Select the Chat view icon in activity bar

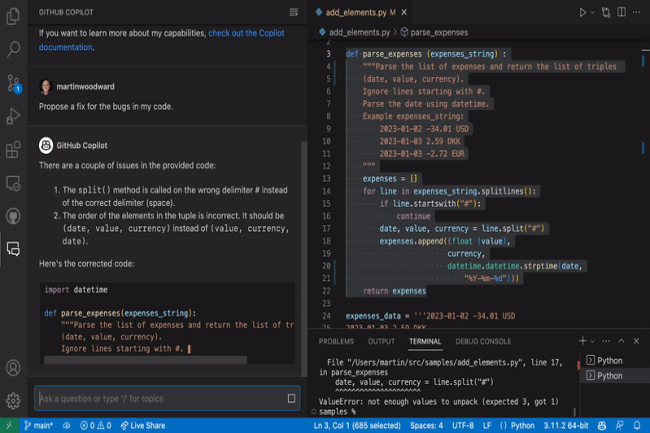coord(13,249)
